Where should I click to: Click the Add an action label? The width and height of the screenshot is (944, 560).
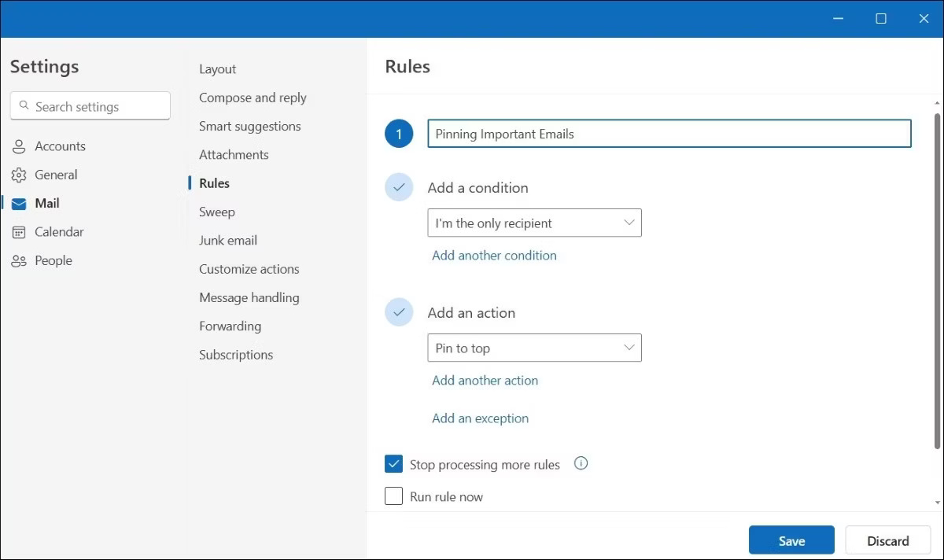click(x=471, y=313)
